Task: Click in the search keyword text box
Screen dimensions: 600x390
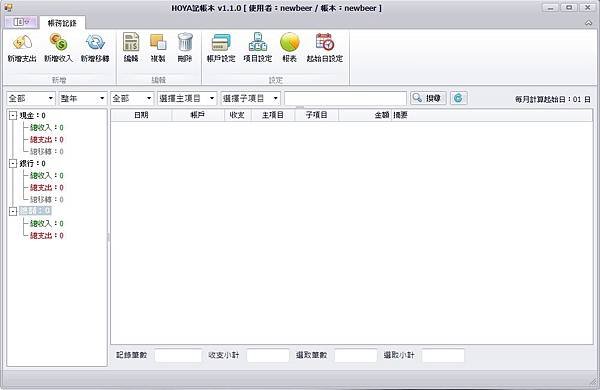Action: click(345, 99)
